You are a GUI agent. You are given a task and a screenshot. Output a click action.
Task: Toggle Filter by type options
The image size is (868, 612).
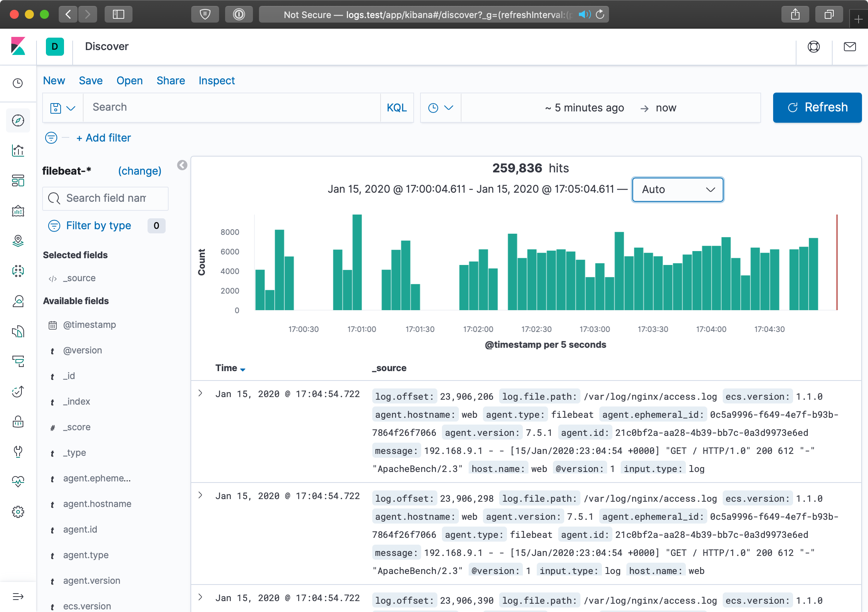pyautogui.click(x=98, y=226)
